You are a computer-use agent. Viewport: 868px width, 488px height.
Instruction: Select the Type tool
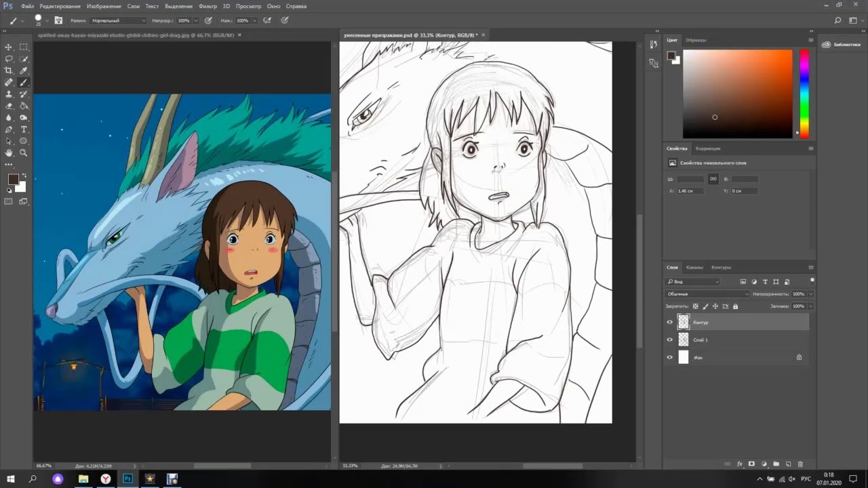point(24,129)
